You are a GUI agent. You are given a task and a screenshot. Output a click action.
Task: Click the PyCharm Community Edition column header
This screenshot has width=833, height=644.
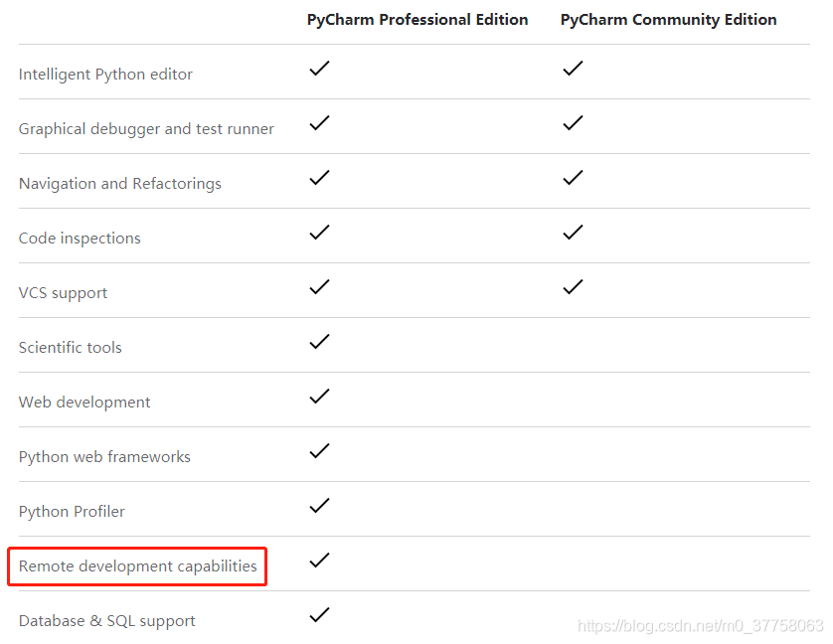tap(668, 20)
